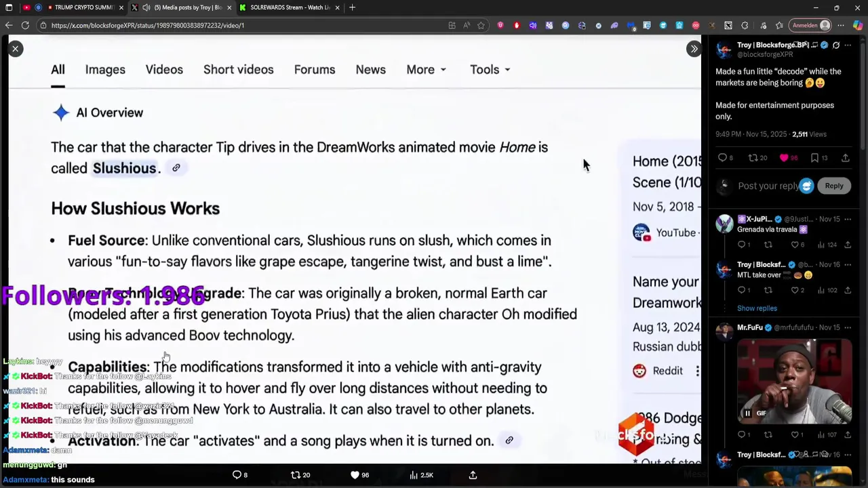868x488 pixels.
Task: Share the Grenada via travala reply
Action: point(848,245)
